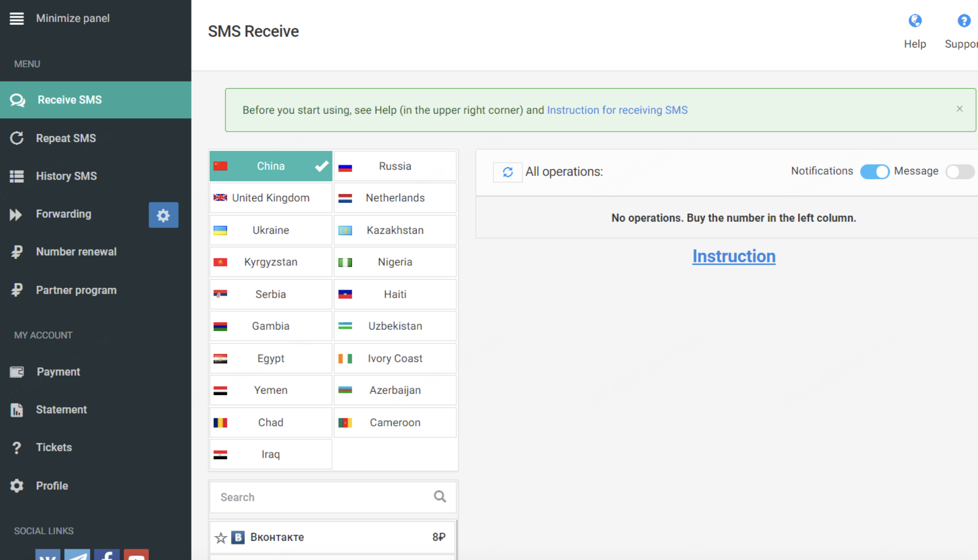This screenshot has height=560, width=978.
Task: Go to History SMS section
Action: click(x=66, y=176)
